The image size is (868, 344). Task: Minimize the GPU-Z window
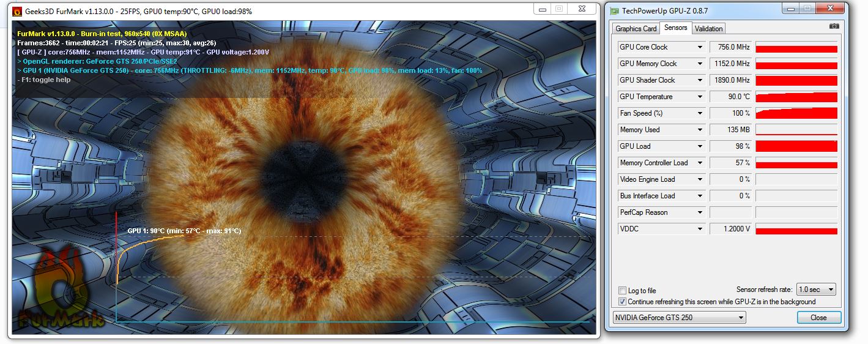pos(790,9)
